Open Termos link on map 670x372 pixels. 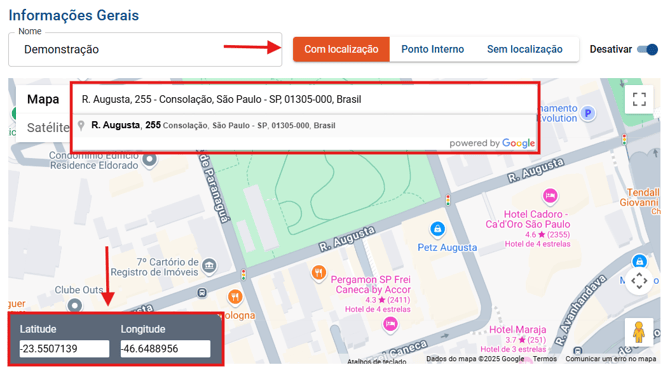(x=544, y=359)
